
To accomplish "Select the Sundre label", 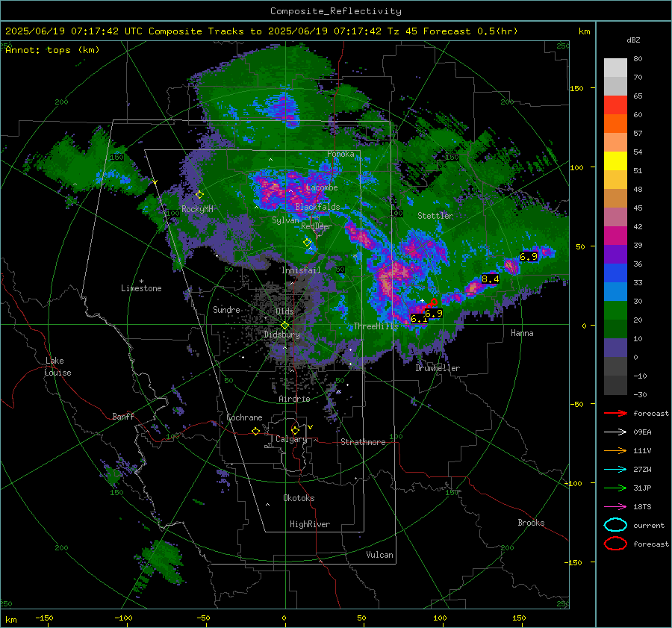I will coord(226,309).
